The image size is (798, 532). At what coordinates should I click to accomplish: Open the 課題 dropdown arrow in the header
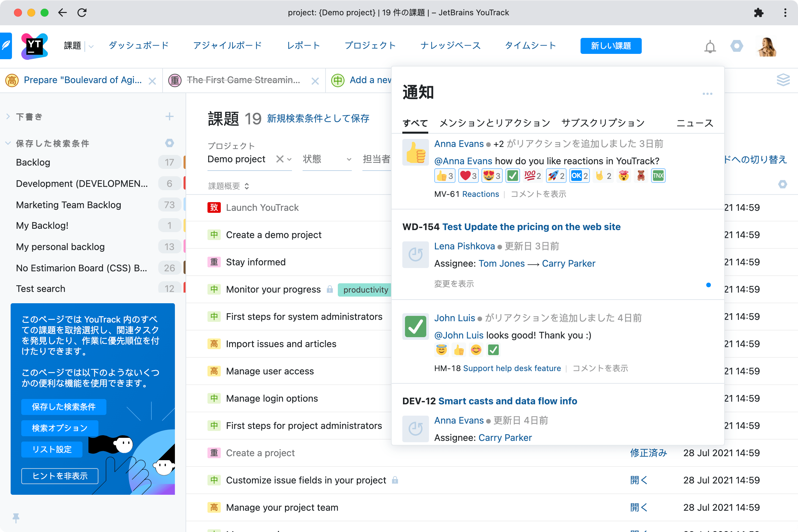point(91,46)
